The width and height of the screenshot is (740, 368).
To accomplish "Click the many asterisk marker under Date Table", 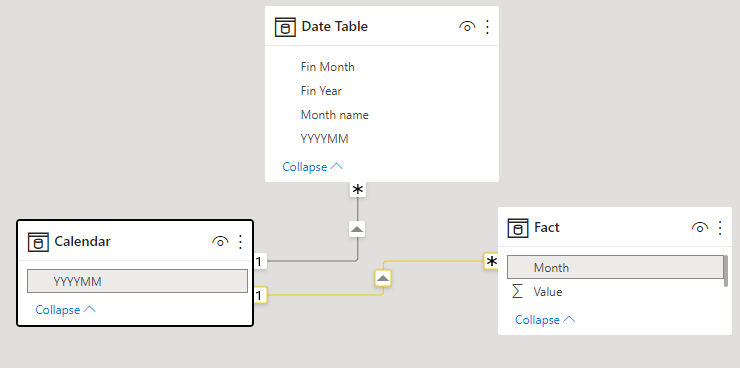I will click(358, 190).
